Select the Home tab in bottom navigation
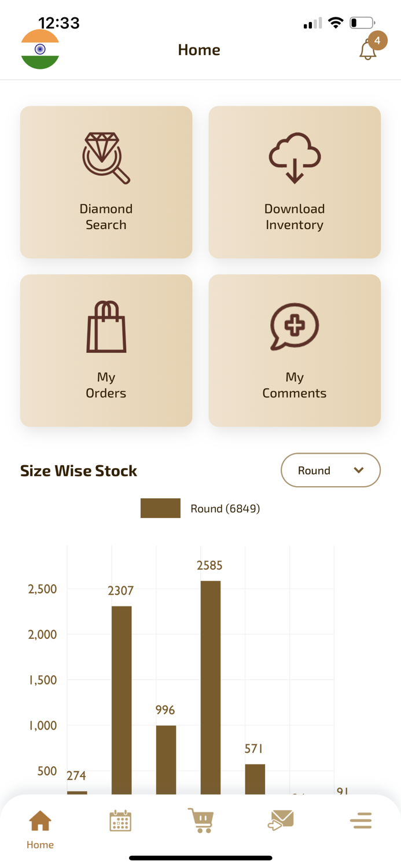Image resolution: width=401 pixels, height=868 pixels. (39, 827)
